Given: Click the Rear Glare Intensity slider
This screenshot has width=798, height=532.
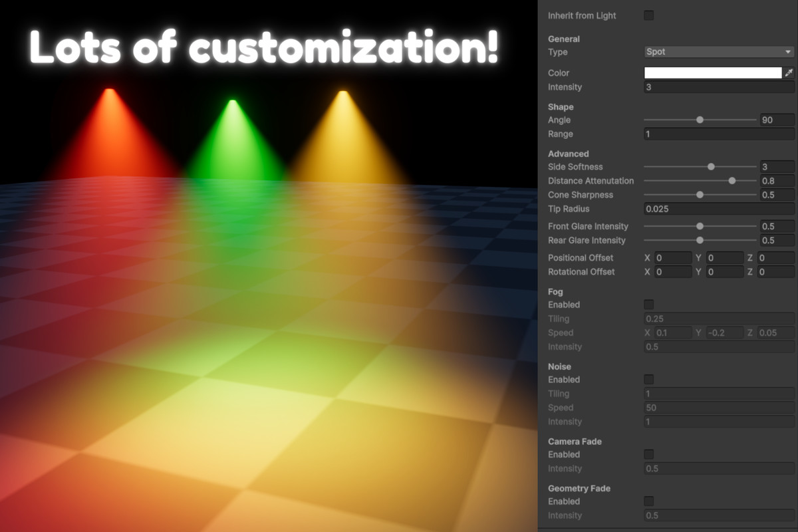Looking at the screenshot, I should (700, 240).
